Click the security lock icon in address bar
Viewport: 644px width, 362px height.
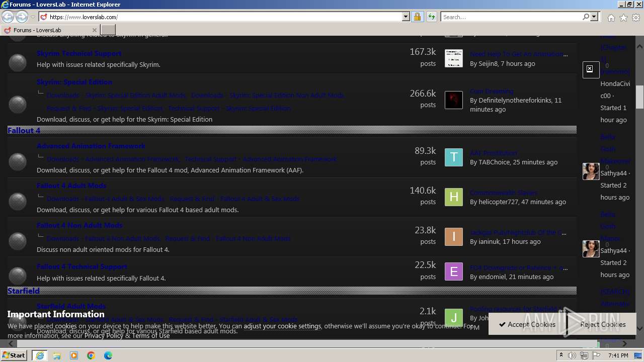(x=418, y=17)
